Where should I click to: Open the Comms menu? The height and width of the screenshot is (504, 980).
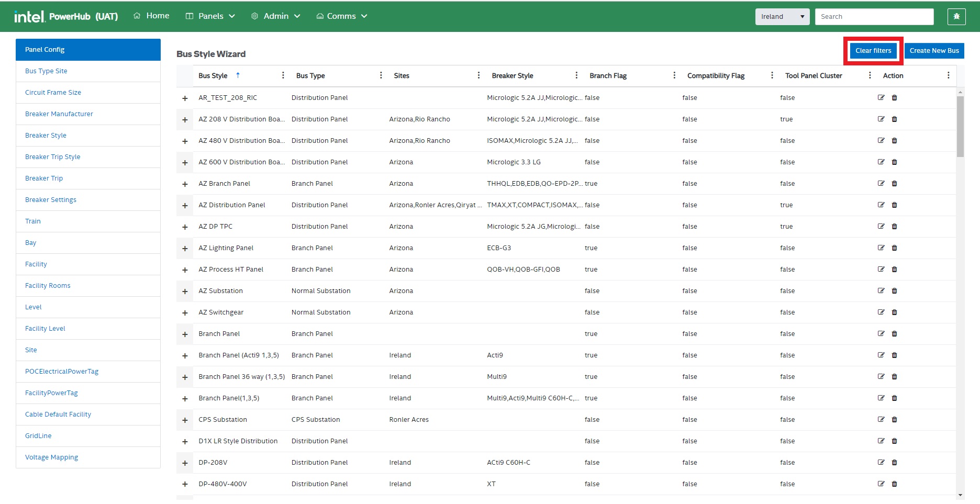(341, 16)
